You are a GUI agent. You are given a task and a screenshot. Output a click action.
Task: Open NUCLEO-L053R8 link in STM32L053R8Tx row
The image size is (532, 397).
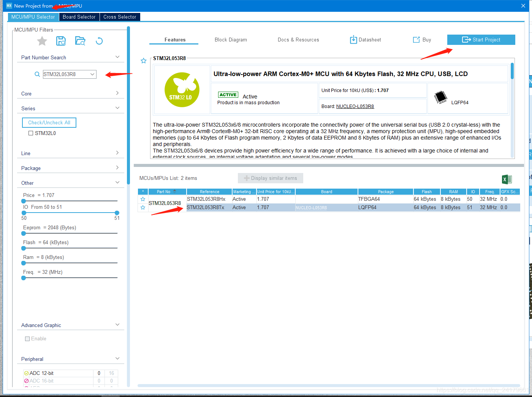pos(311,208)
